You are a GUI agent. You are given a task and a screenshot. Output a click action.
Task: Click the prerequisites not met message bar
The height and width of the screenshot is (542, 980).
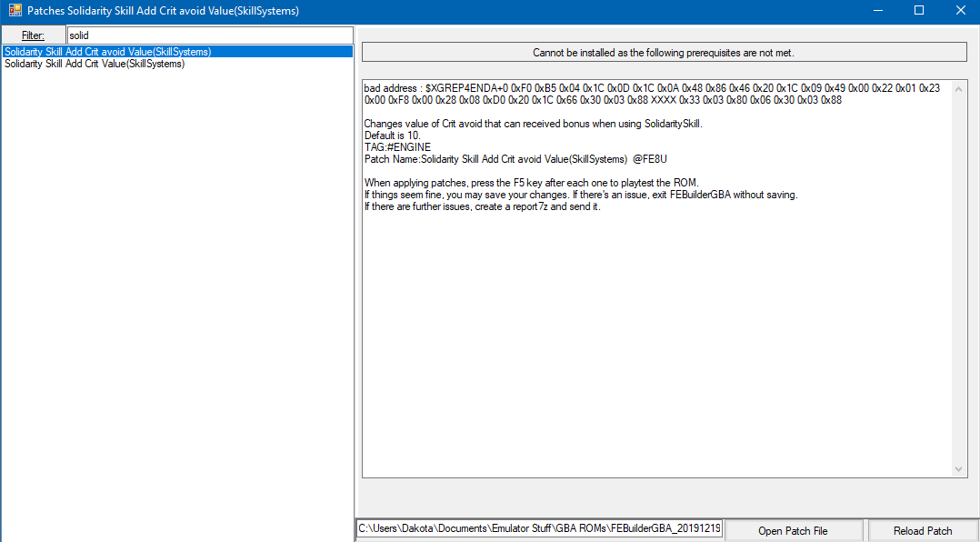[x=664, y=53]
